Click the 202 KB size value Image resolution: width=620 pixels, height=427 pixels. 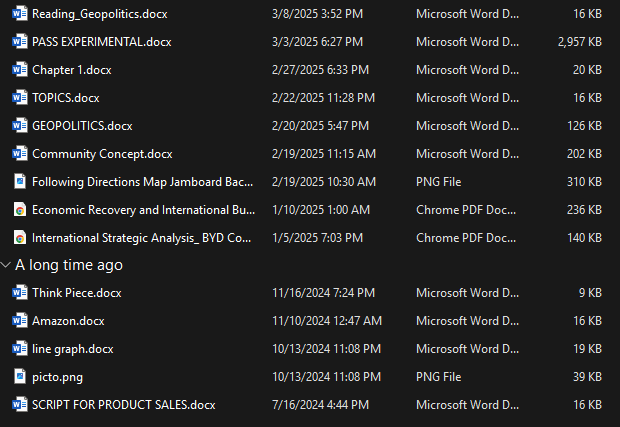pyautogui.click(x=584, y=154)
